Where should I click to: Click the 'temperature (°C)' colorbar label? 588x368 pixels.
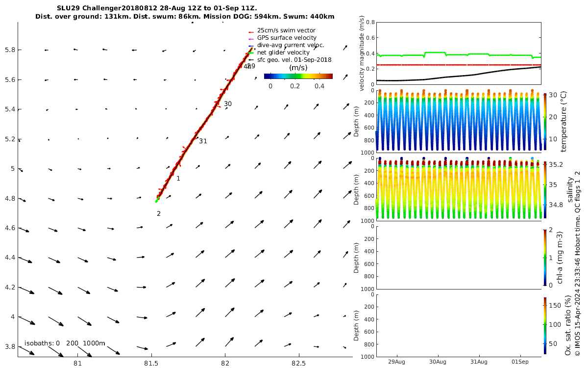click(x=563, y=122)
